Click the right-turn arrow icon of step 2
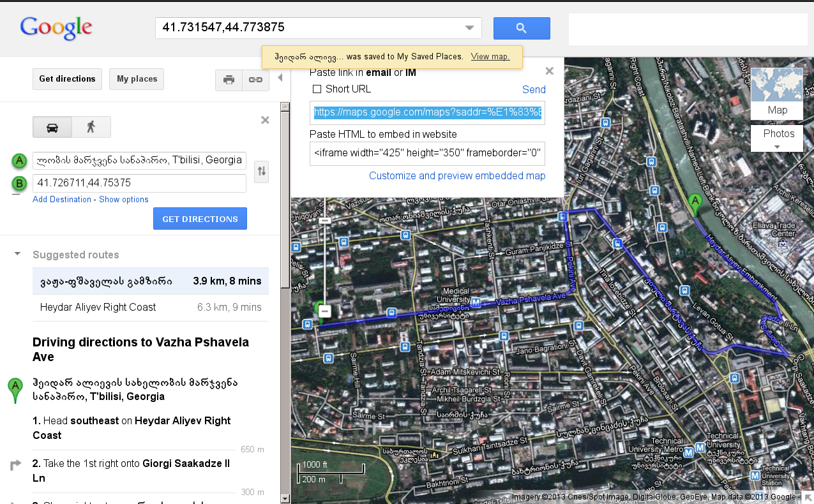This screenshot has width=814, height=504. coord(16,465)
